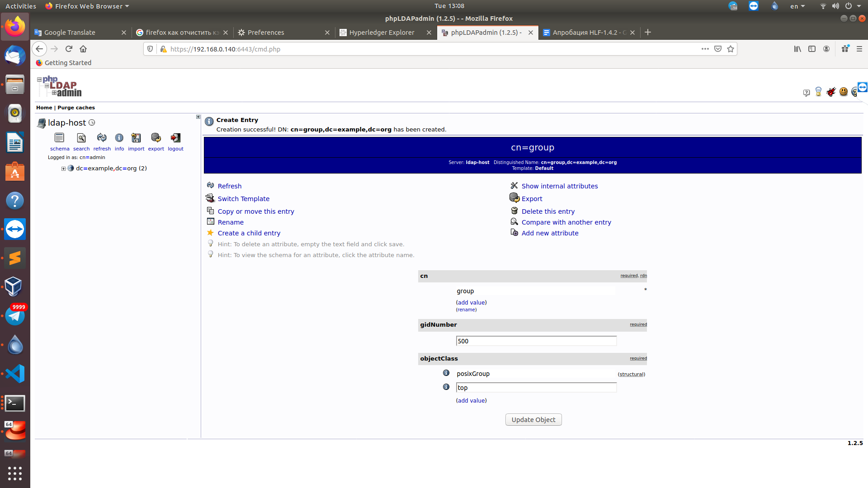Click the refresh tree icon in sidebar

tap(102, 138)
